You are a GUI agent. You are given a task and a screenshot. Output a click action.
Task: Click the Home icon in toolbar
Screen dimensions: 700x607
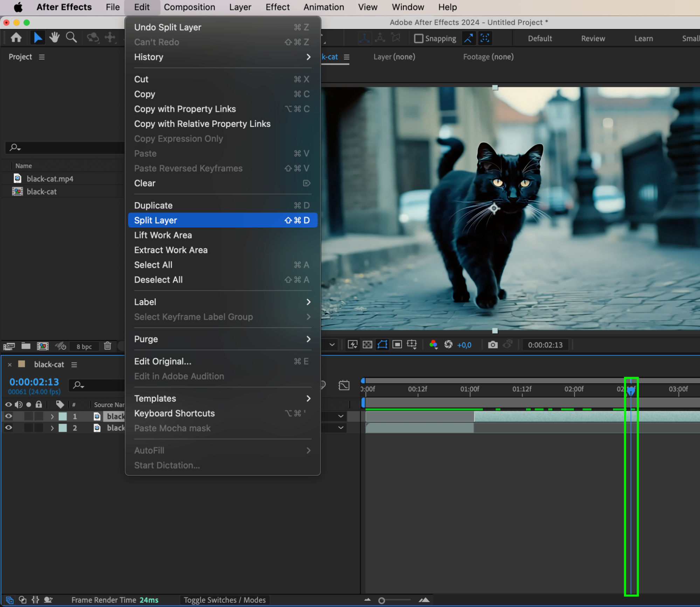point(16,37)
